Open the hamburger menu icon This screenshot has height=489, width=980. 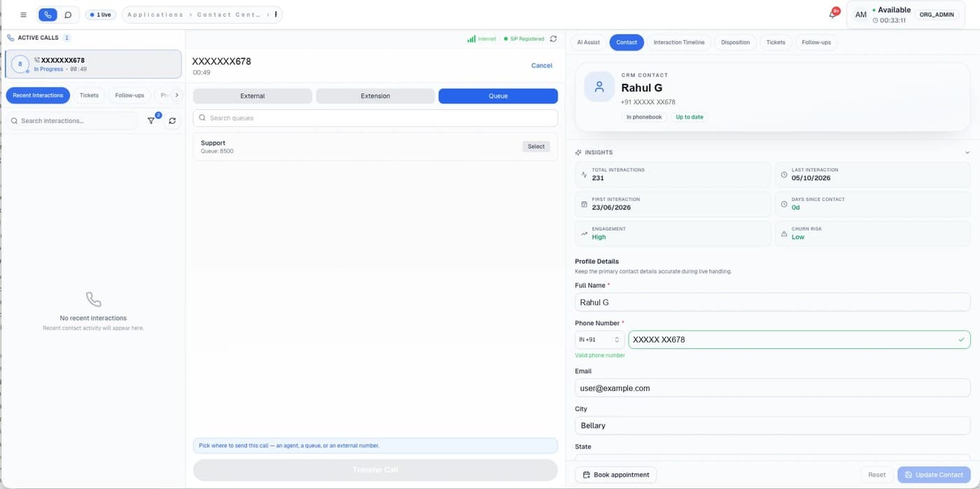point(24,15)
